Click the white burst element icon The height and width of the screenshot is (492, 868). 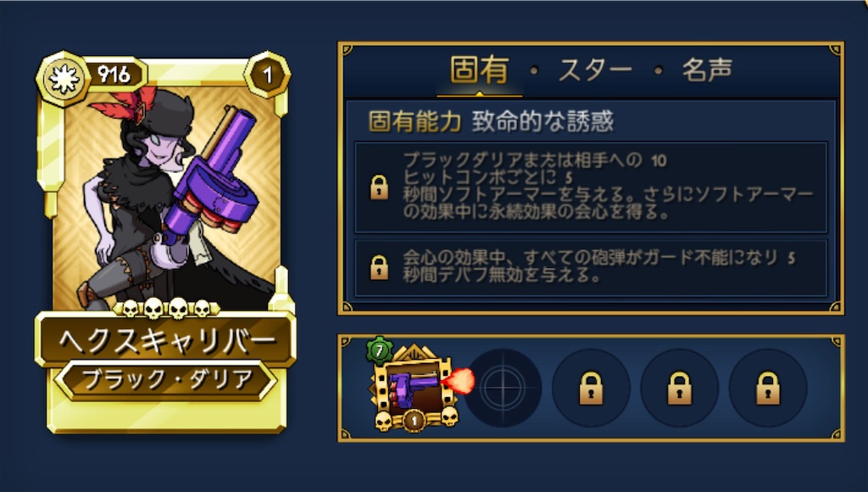pos(64,79)
